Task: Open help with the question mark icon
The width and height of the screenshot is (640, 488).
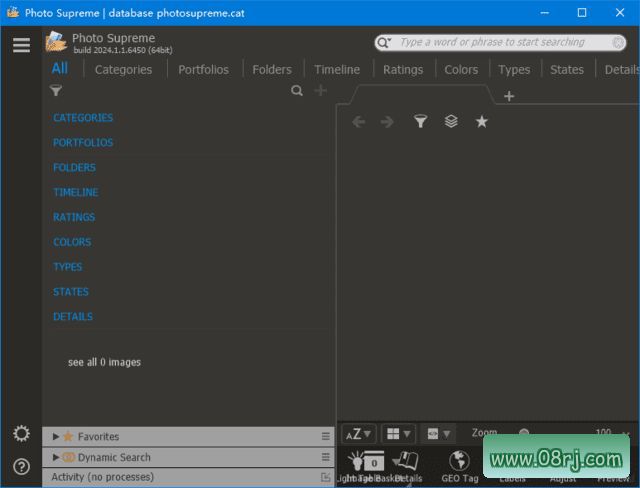Action: [x=21, y=466]
